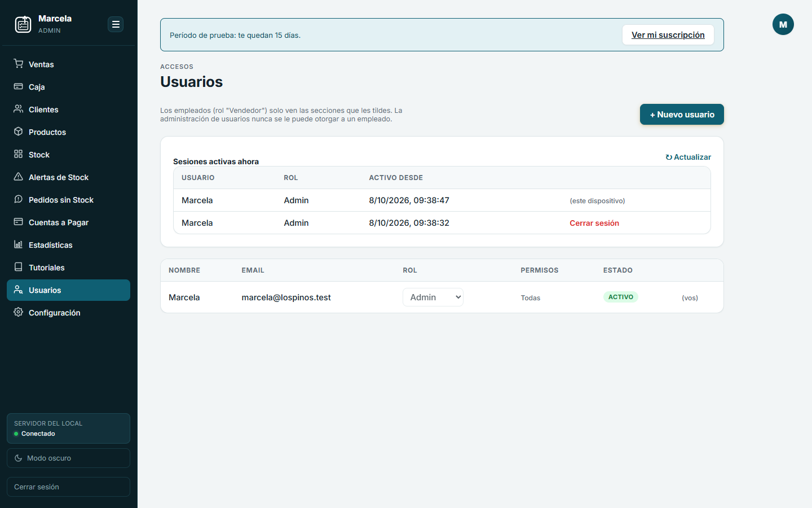
Task: Toggle Modo oscuro
Action: [x=68, y=458]
